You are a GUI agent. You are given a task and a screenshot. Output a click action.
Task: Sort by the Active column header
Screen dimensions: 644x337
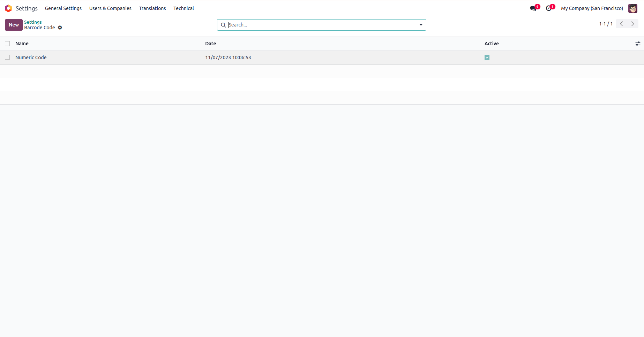pyautogui.click(x=492, y=44)
